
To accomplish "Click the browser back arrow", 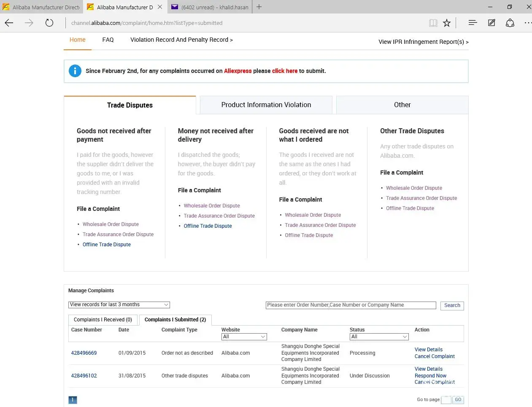I will (9, 23).
